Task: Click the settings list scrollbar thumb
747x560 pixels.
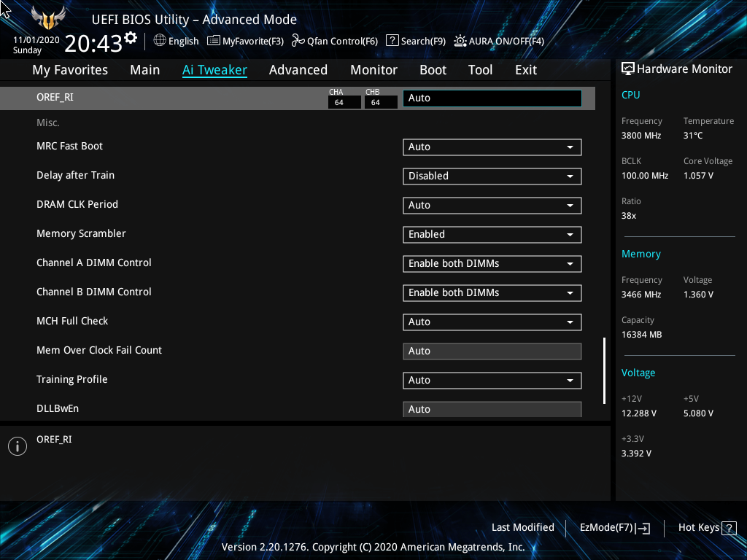Action: tap(605, 371)
